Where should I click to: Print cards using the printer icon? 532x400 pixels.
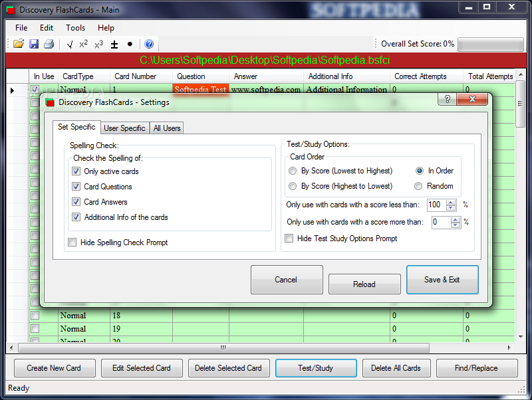(x=49, y=44)
